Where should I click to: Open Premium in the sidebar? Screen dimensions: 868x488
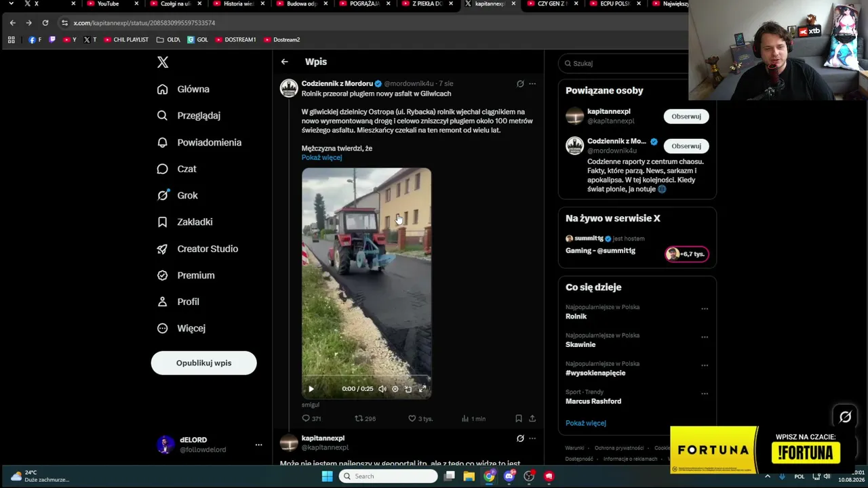[x=186, y=275]
